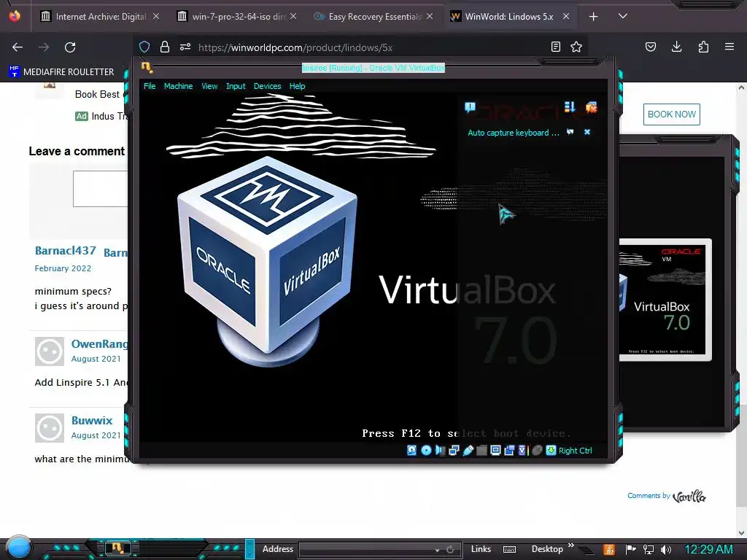Click the network adapters indicator in VM status bar

click(x=454, y=451)
